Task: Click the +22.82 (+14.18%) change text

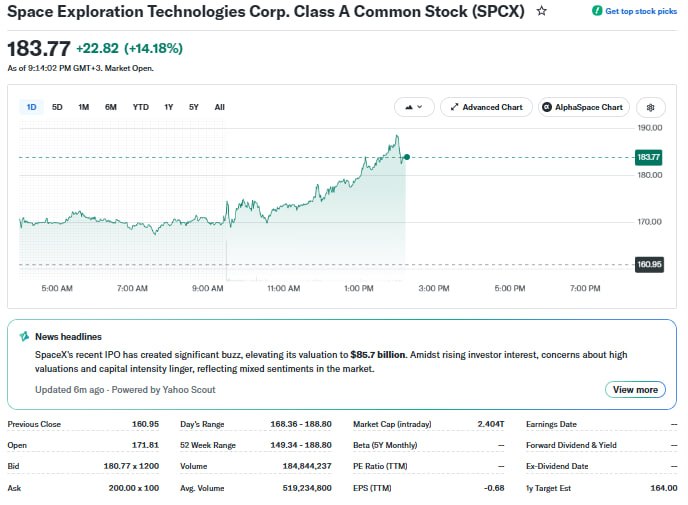Action: point(129,48)
